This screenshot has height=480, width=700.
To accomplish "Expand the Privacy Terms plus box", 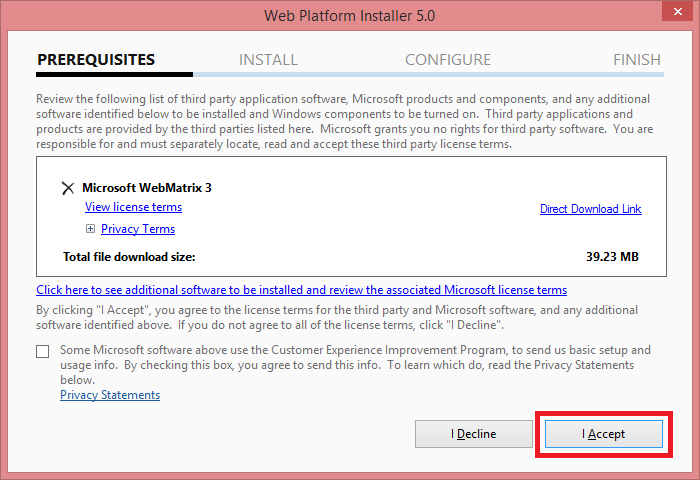I will 90,229.
